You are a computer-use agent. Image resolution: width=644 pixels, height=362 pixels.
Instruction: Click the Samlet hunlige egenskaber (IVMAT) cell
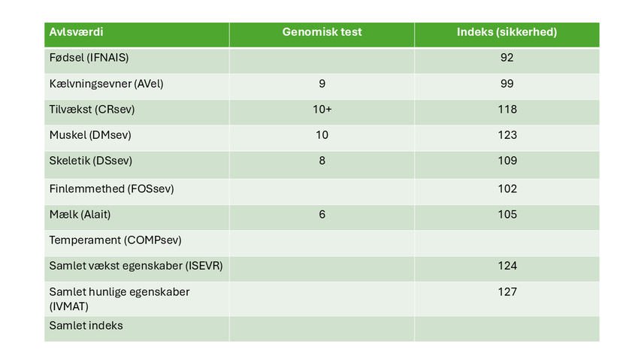(x=119, y=298)
